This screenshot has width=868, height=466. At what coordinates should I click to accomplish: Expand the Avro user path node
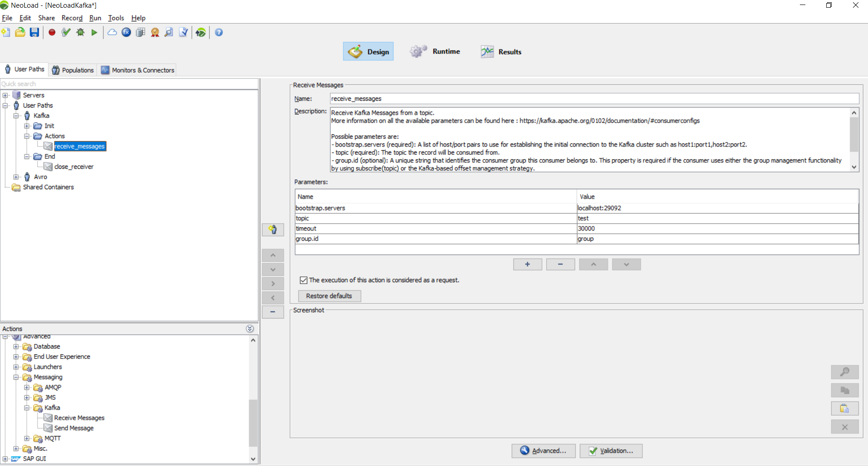click(16, 177)
